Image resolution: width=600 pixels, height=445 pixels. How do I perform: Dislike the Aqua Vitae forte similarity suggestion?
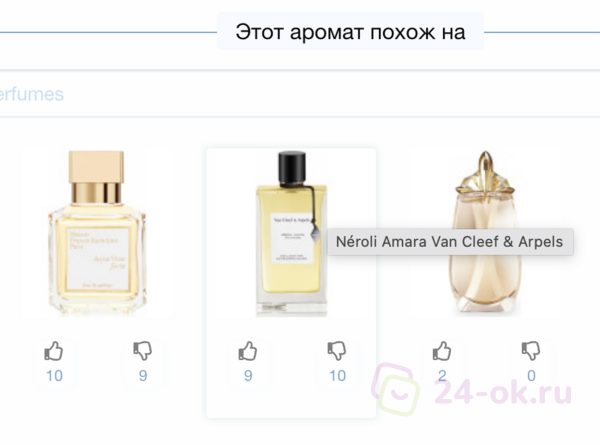pos(143,351)
